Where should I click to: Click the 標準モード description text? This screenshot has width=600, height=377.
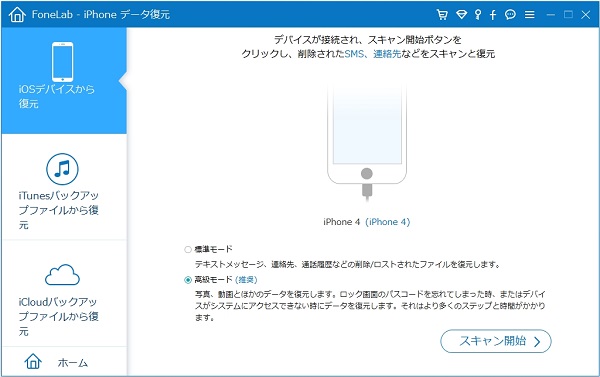[347, 264]
